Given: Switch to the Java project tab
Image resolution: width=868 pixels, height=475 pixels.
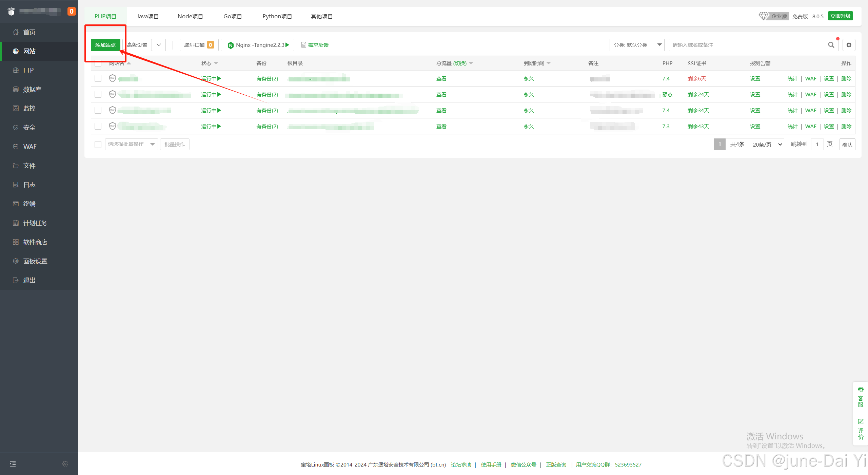Looking at the screenshot, I should [x=147, y=16].
